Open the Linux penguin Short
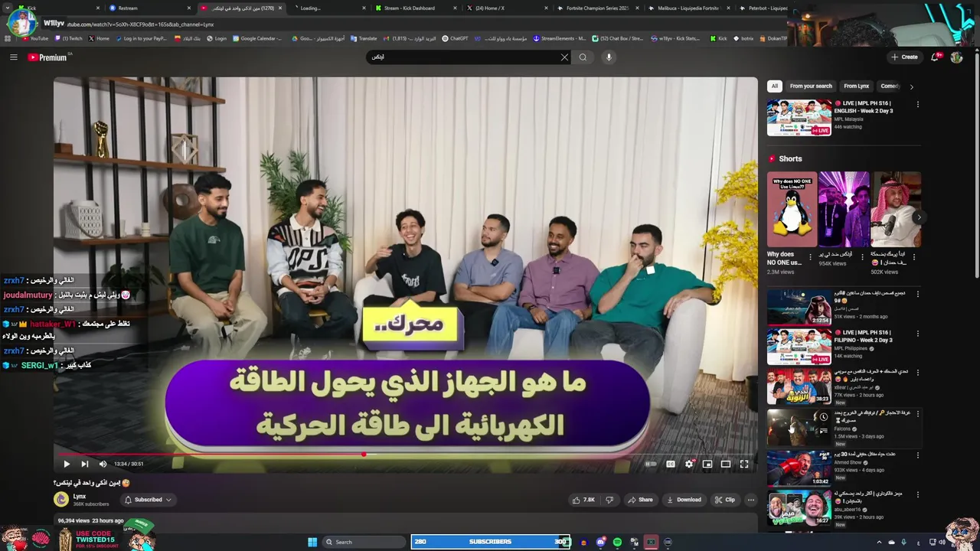 tap(791, 207)
